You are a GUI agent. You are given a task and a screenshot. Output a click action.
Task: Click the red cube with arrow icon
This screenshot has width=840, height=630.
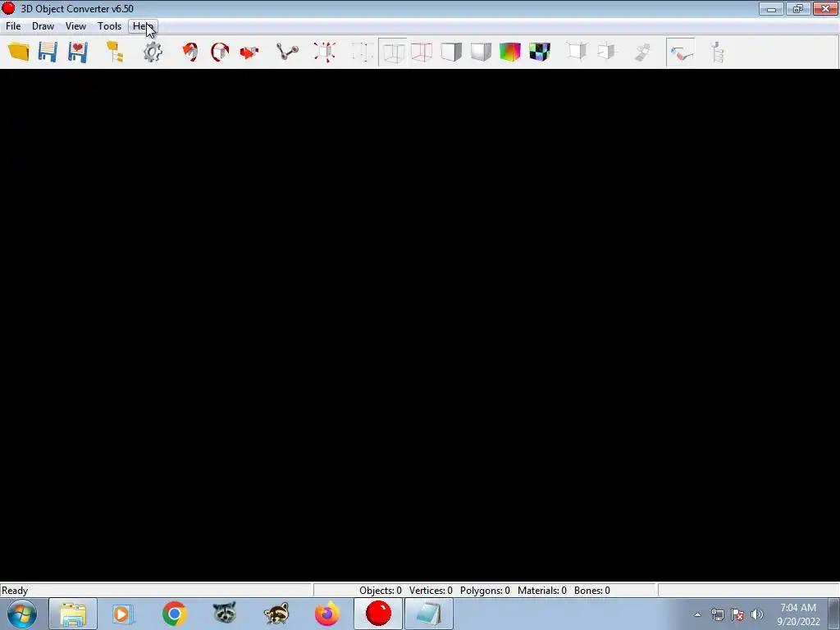pyautogui.click(x=190, y=52)
